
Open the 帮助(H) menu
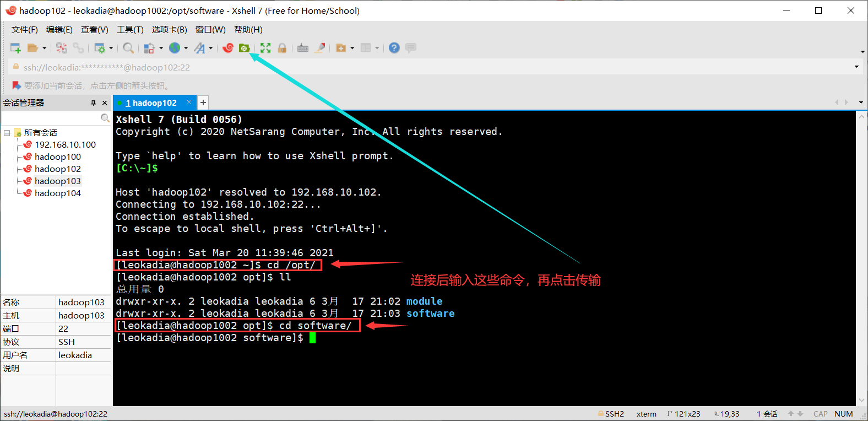click(x=248, y=30)
